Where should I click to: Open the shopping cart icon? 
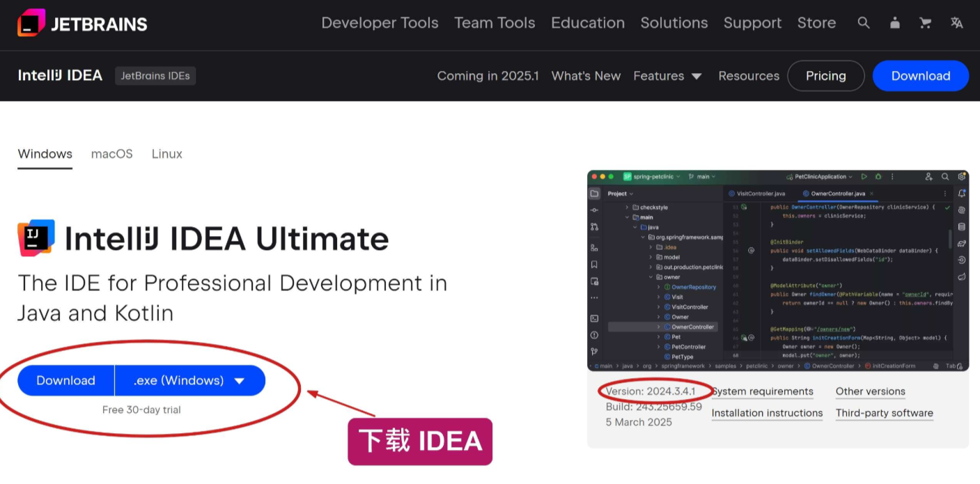(926, 23)
